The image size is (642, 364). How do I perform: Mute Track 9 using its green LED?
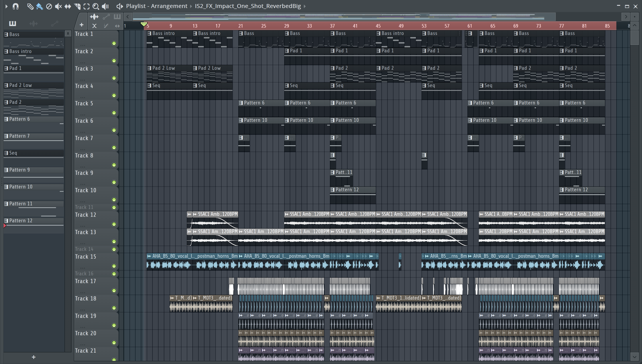114,182
